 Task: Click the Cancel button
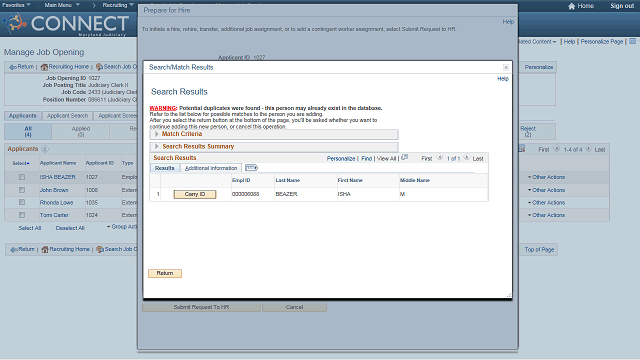294,307
